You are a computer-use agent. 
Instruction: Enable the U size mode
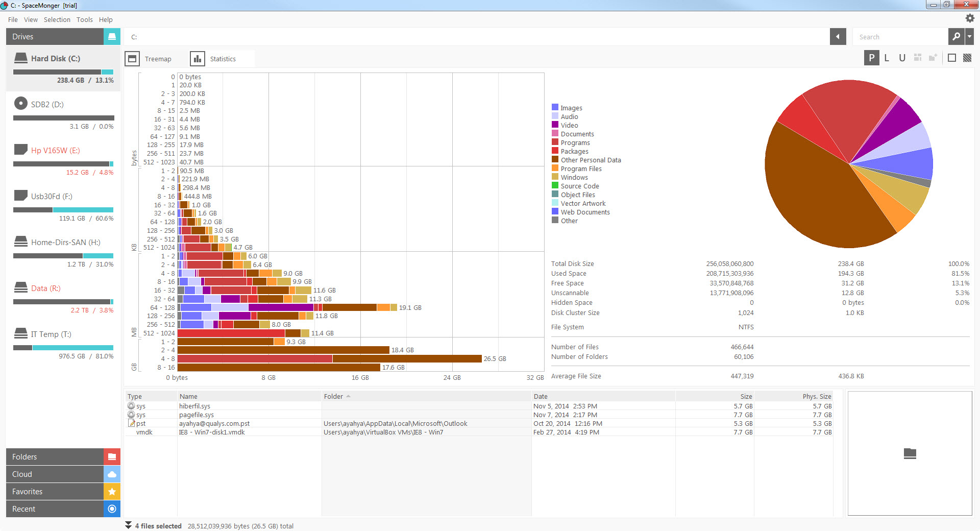coord(902,58)
